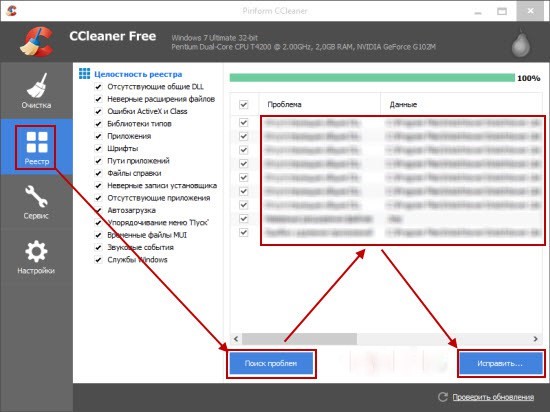Uncheck Отсутствующие общие DLL
This screenshot has height=412, width=550.
click(98, 87)
